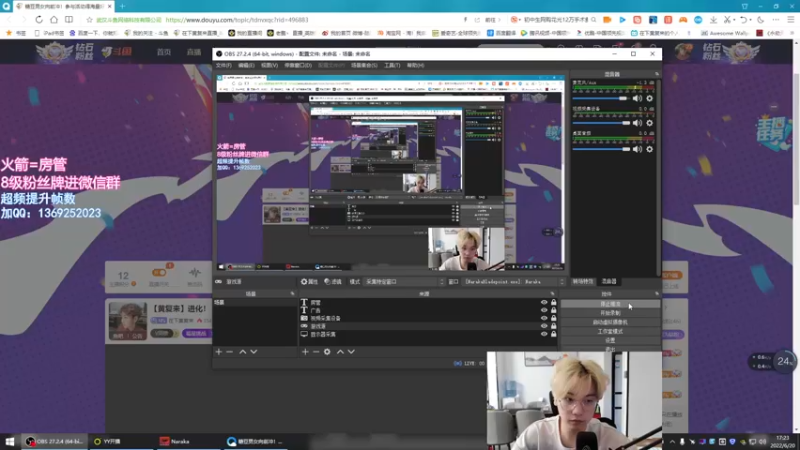Open the 窗口 window selection dropdown

click(514, 282)
